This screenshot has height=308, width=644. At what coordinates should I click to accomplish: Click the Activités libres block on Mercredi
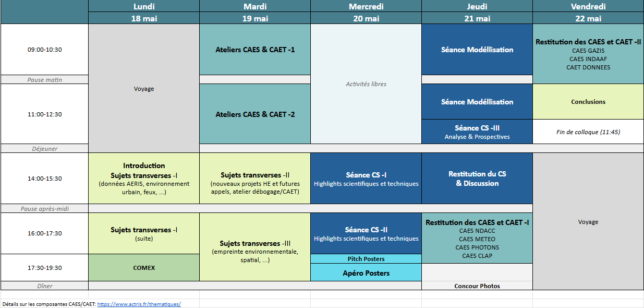point(366,84)
